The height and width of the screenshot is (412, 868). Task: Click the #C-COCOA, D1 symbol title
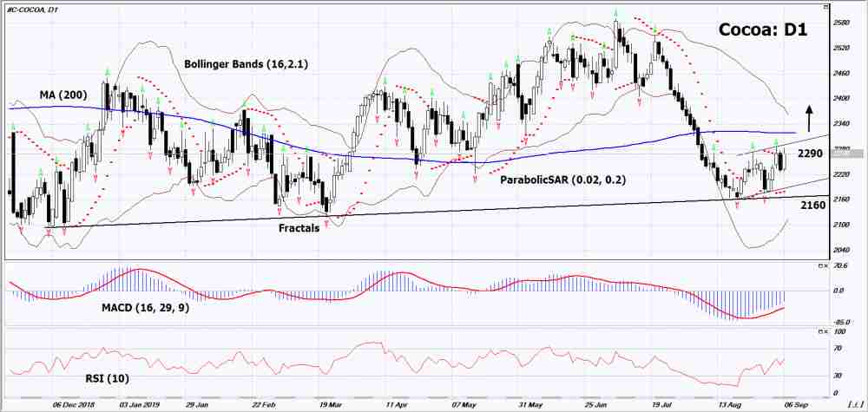pyautogui.click(x=32, y=9)
